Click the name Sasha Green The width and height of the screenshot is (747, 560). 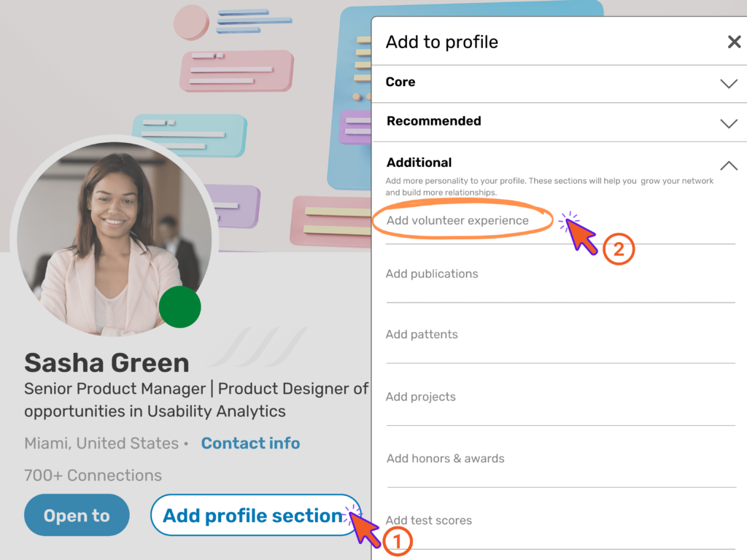coord(107,362)
